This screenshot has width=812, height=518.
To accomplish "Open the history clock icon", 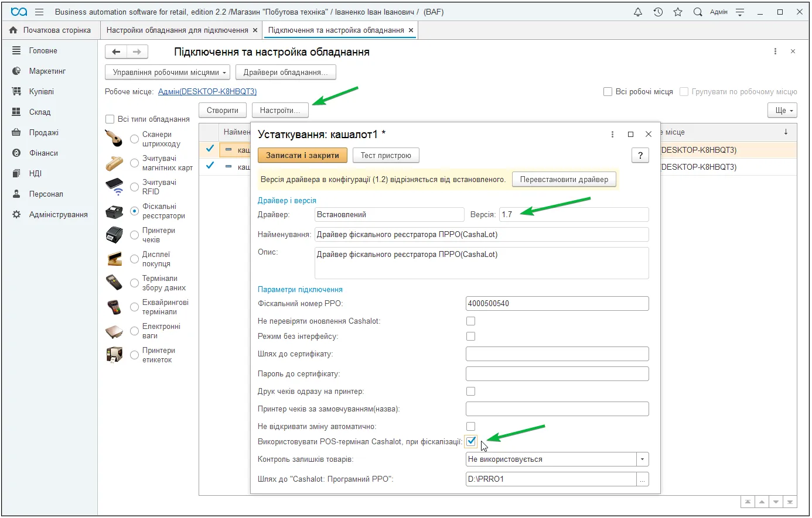I will (658, 12).
